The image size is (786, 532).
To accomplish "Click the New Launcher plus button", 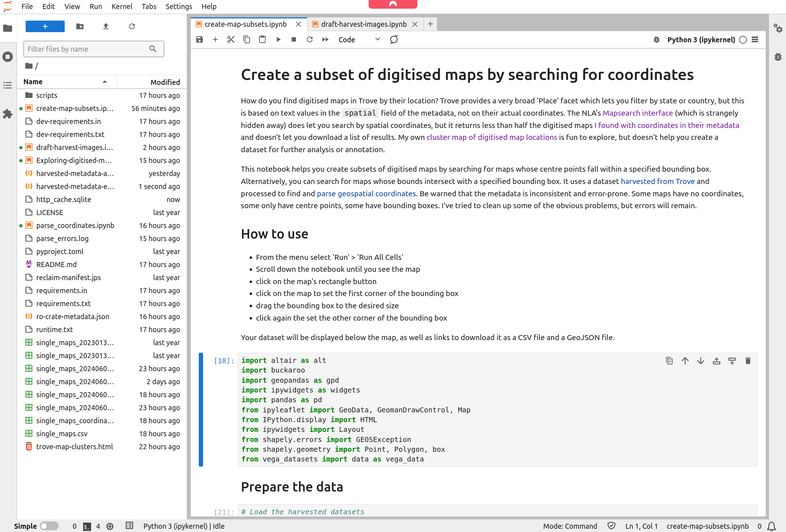I will pos(45,26).
